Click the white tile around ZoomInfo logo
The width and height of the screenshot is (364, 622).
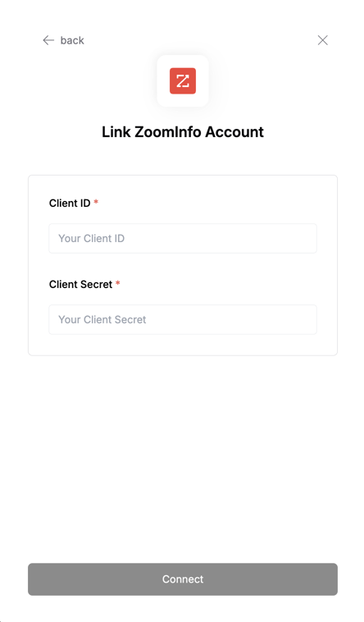coord(183,81)
